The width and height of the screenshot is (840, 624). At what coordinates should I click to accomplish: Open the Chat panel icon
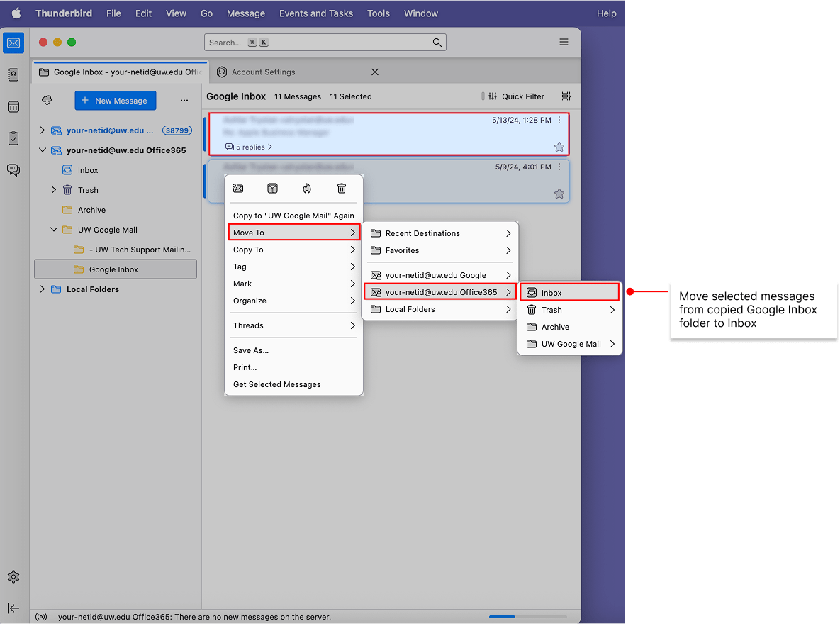click(x=13, y=170)
